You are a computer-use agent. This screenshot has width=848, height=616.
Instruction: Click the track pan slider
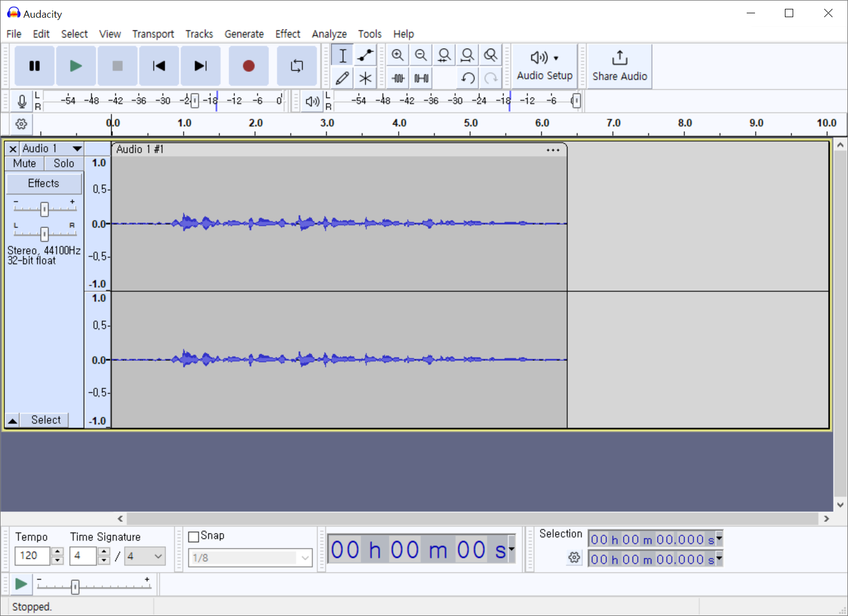click(44, 234)
